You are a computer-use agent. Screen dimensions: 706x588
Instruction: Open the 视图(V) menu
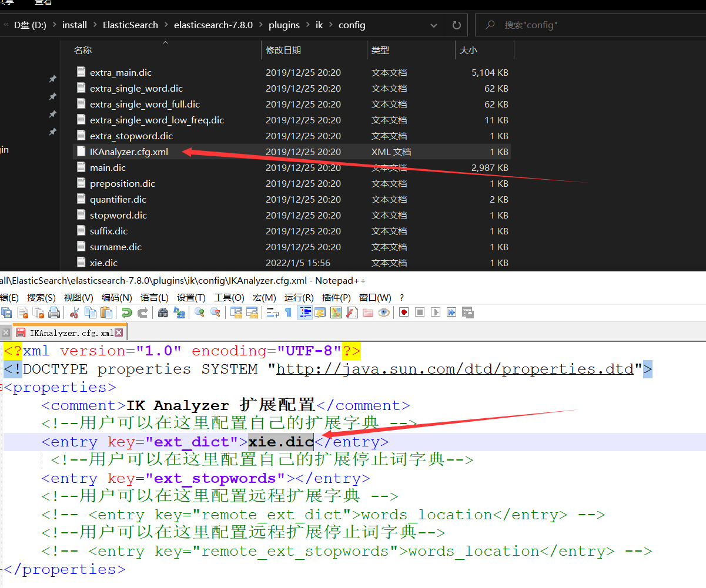point(79,298)
